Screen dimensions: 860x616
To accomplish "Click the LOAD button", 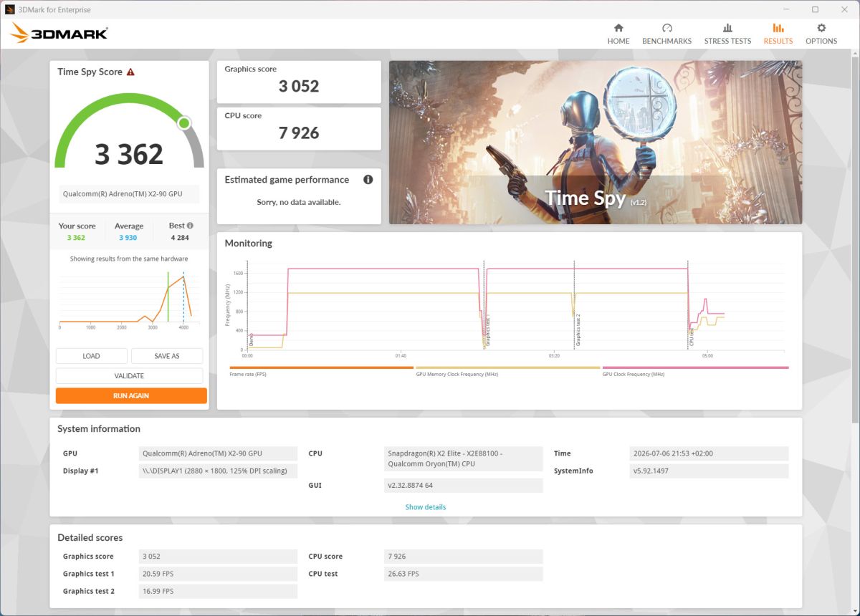I will (91, 356).
